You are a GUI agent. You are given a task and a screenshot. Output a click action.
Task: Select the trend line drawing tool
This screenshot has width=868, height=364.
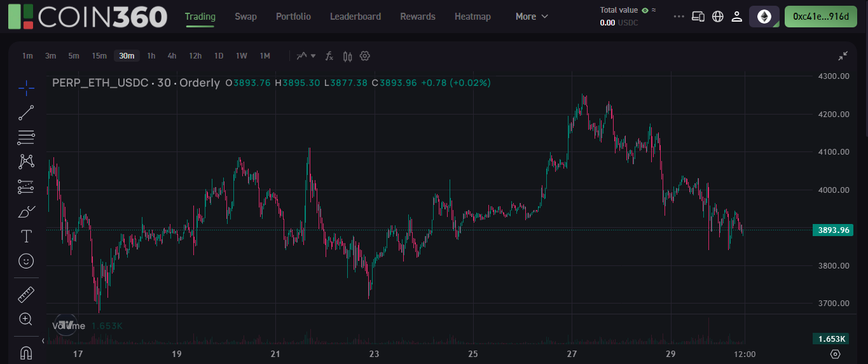(26, 113)
